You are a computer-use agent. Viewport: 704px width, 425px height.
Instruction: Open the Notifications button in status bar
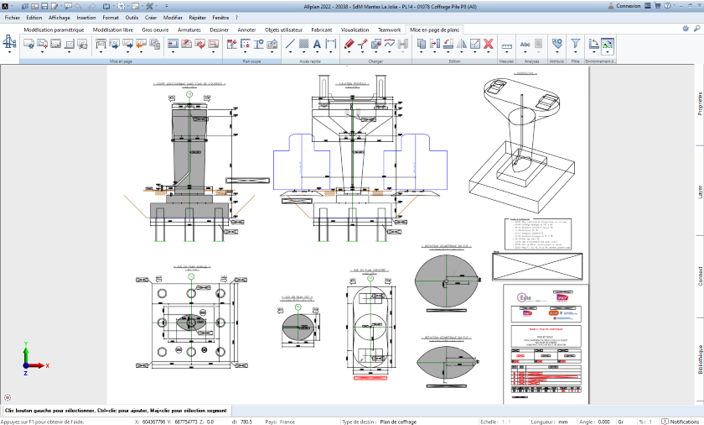682,421
